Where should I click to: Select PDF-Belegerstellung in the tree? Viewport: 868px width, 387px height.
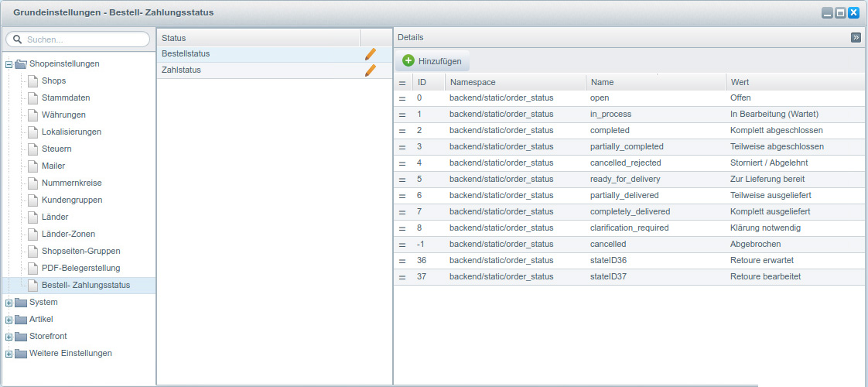[80, 268]
